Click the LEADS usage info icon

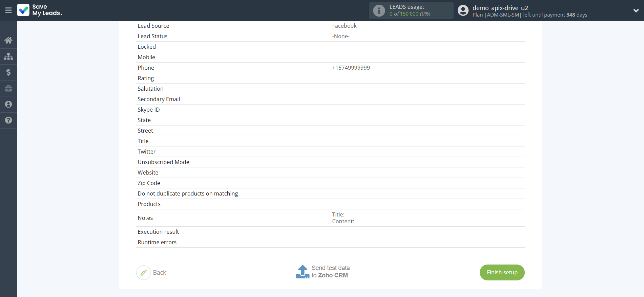[x=379, y=10]
